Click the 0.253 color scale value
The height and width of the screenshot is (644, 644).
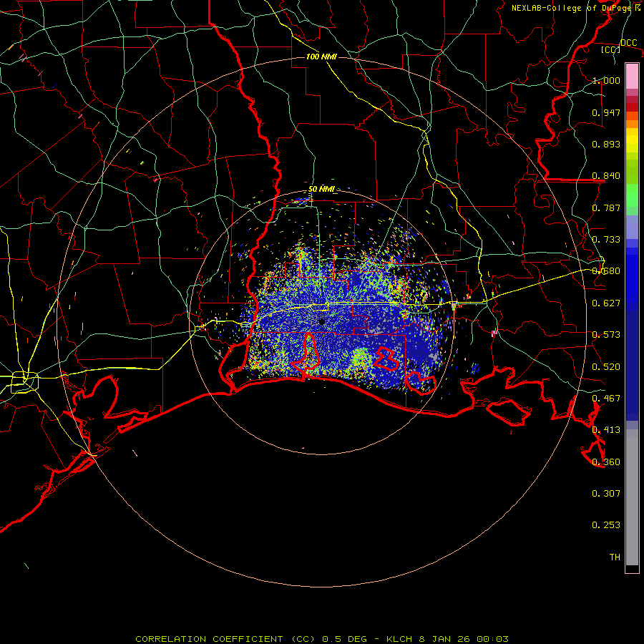pos(606,525)
